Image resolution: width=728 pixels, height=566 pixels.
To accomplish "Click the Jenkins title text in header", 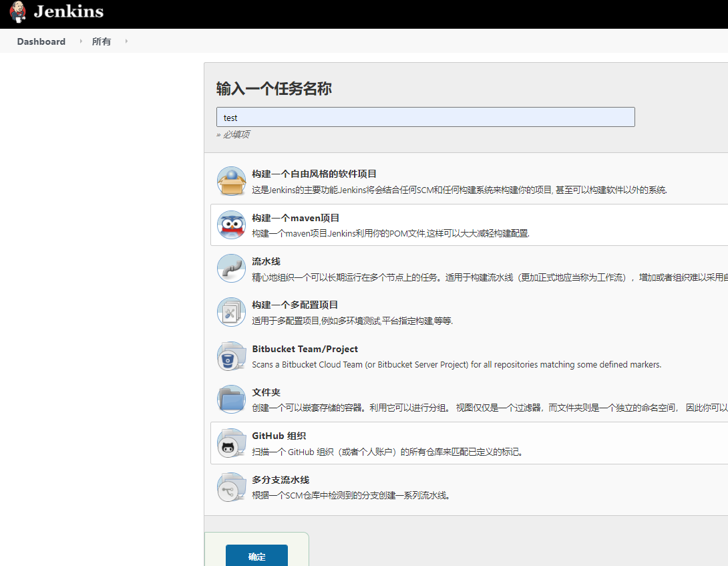I will (69, 11).
